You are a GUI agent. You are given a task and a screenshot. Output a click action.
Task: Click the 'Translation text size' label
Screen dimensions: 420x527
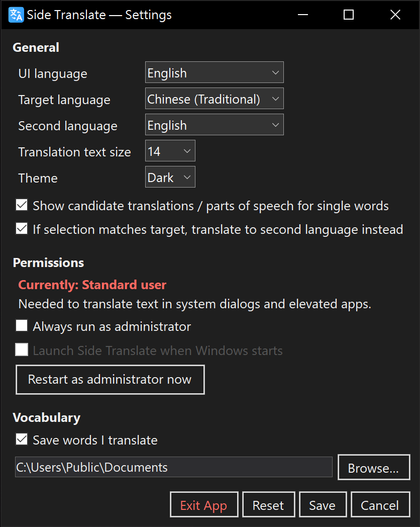point(74,152)
